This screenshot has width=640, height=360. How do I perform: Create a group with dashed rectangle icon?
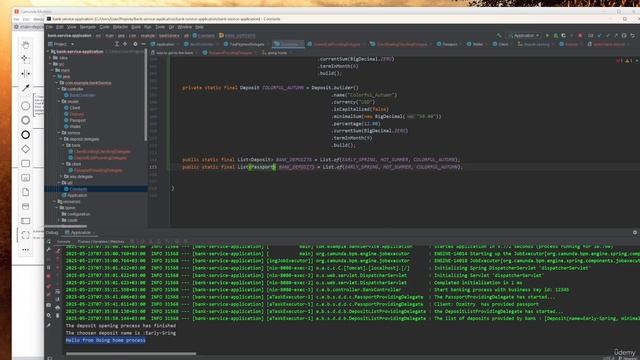[25, 235]
